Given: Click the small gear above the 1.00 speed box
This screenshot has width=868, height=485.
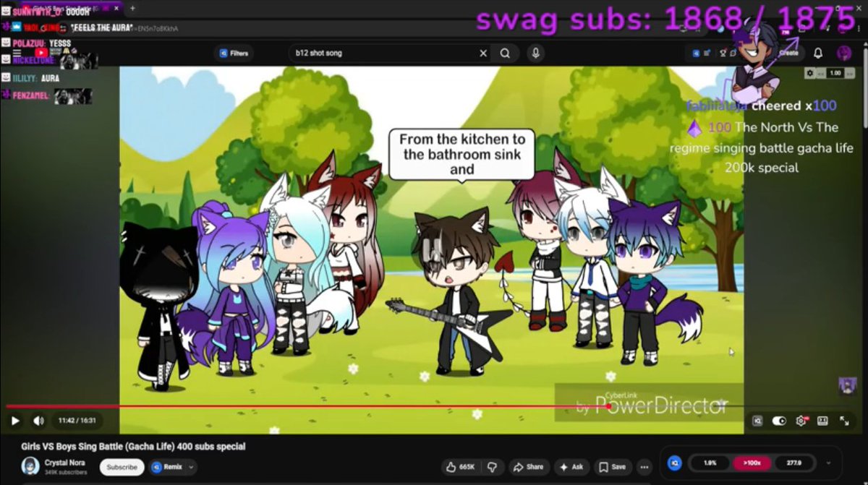Looking at the screenshot, I should click(x=810, y=73).
